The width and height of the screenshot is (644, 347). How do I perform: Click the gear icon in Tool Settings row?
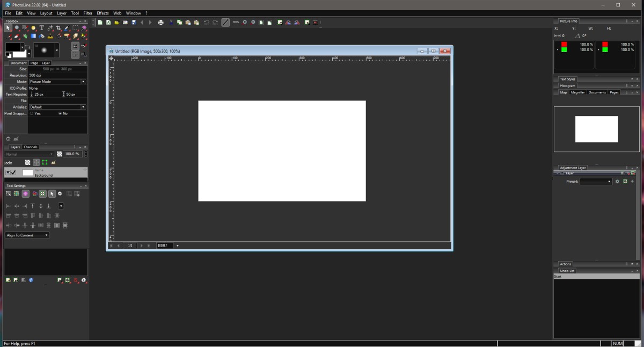point(60,193)
